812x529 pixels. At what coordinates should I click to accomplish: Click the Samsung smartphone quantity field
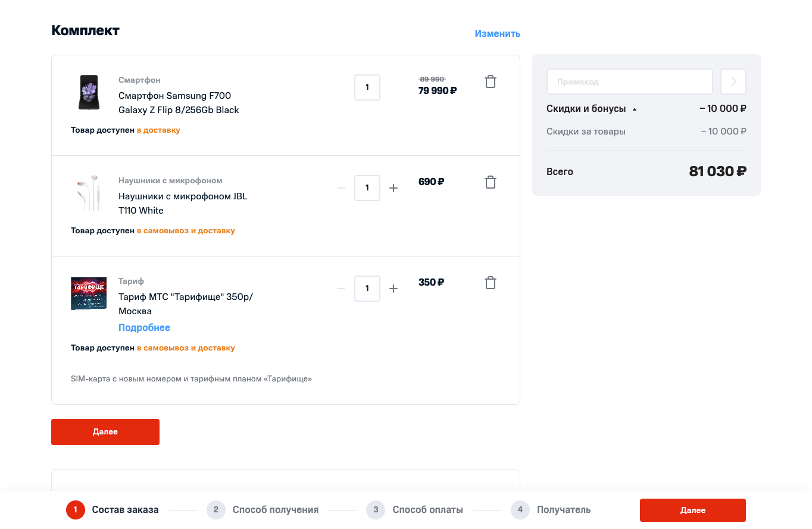point(367,87)
